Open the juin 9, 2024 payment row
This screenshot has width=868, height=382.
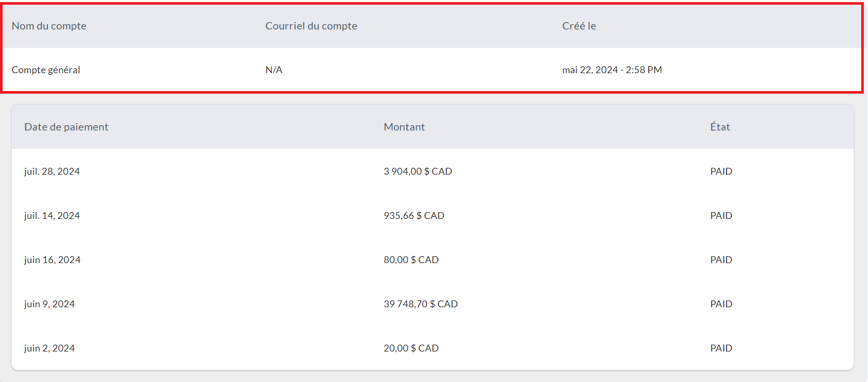click(49, 304)
